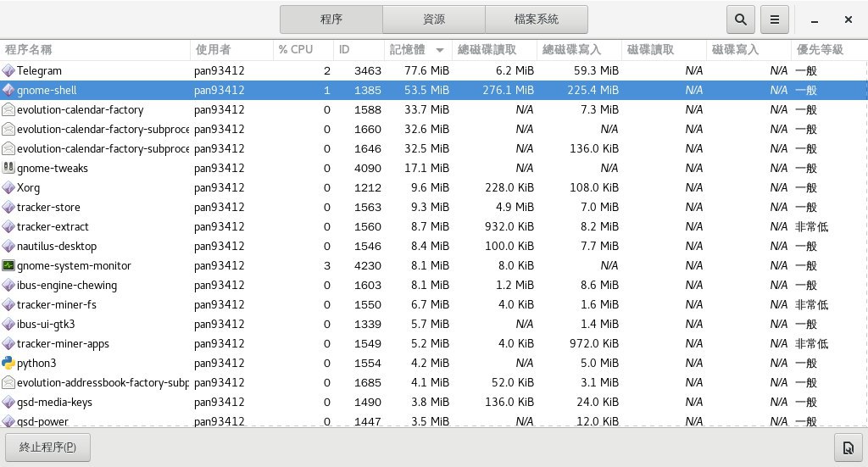Click the gnome-shell process icon
868x467 pixels.
(x=8, y=90)
